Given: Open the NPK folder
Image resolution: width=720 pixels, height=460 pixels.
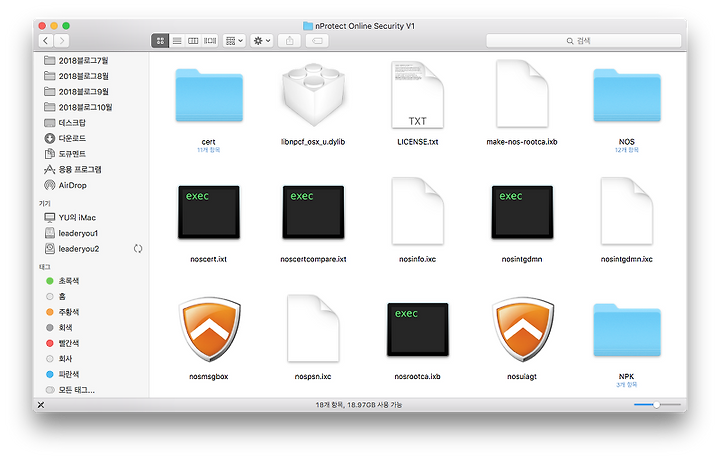Looking at the screenshot, I should tap(627, 330).
